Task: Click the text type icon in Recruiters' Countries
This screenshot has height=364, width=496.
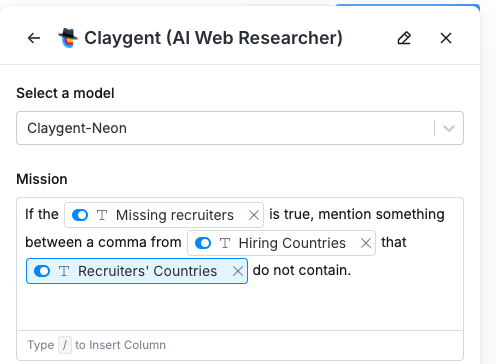Action: click(64, 271)
